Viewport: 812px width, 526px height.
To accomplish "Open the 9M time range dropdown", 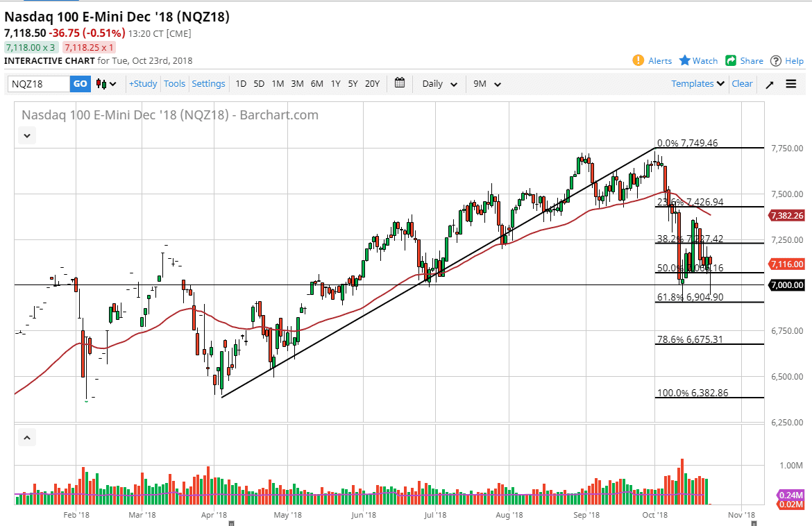I will (486, 83).
